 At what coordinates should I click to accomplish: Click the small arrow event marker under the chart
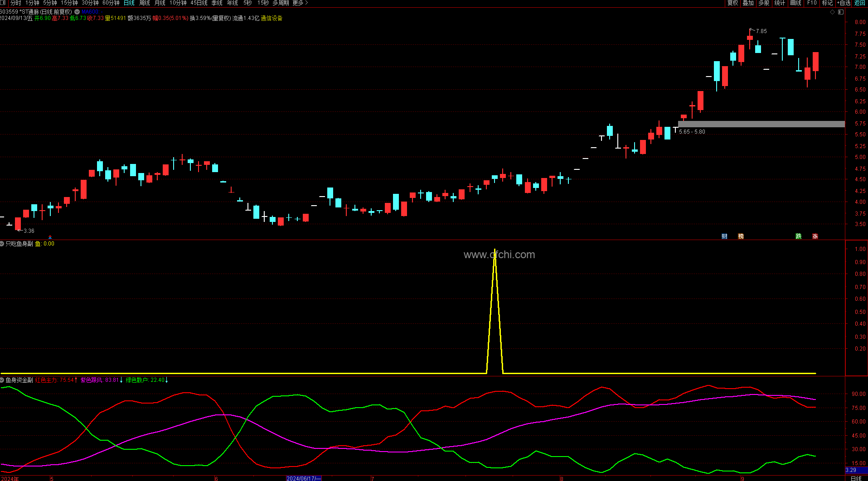point(50,237)
